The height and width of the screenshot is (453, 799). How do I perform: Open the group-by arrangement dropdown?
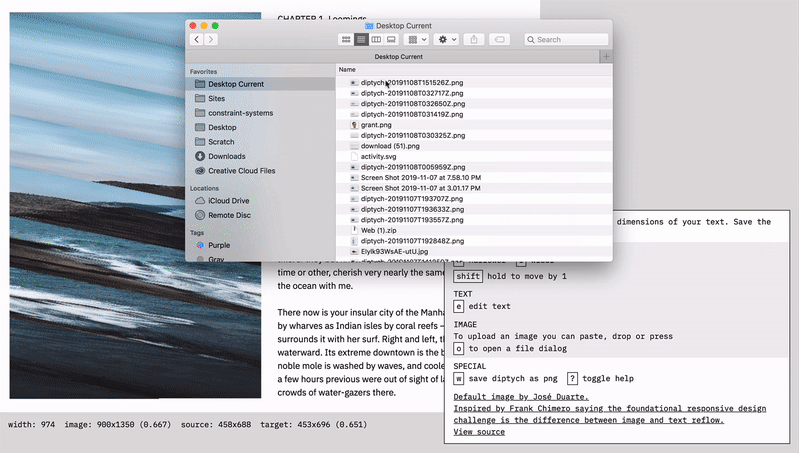coord(417,39)
